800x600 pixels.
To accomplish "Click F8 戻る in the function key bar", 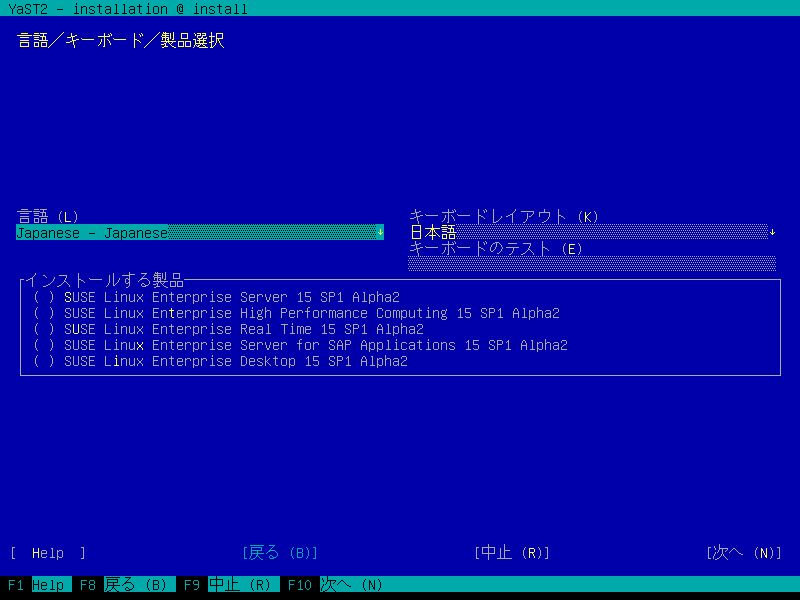I will (x=124, y=585).
